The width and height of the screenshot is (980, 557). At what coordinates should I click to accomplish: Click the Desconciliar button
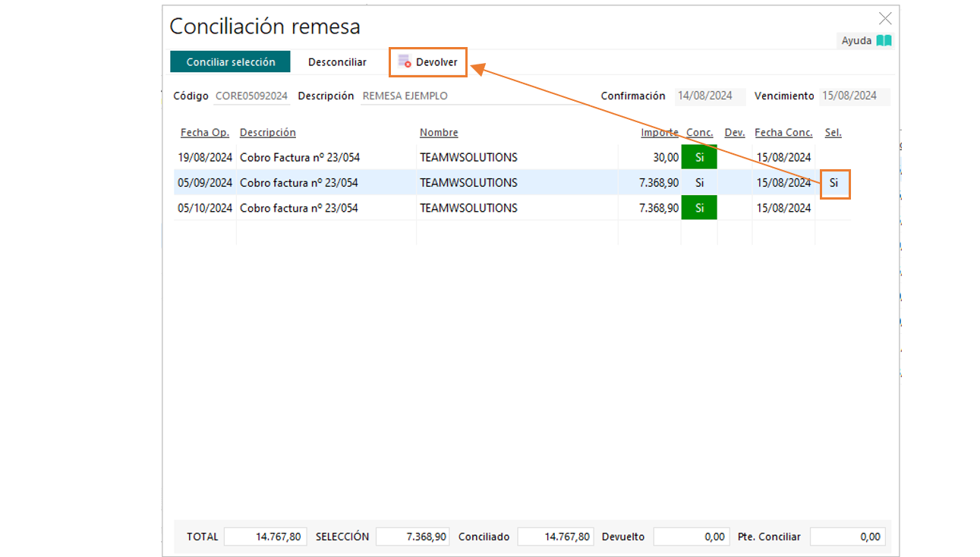click(x=337, y=62)
